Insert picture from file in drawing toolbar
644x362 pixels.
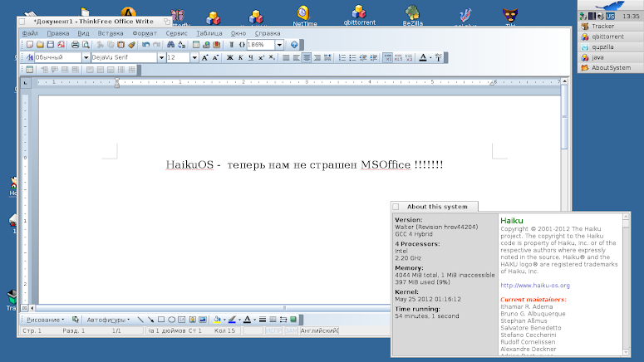point(203,320)
